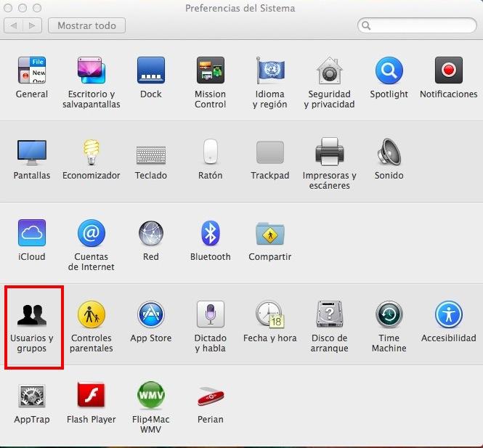Click the back navigation arrow
The width and height of the screenshot is (483, 448).
(14, 25)
